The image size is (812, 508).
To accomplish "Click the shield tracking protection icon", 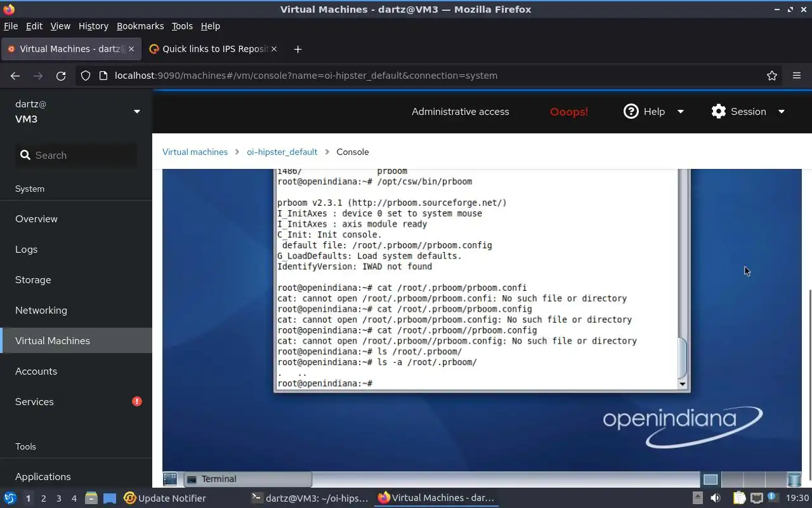I will point(86,76).
